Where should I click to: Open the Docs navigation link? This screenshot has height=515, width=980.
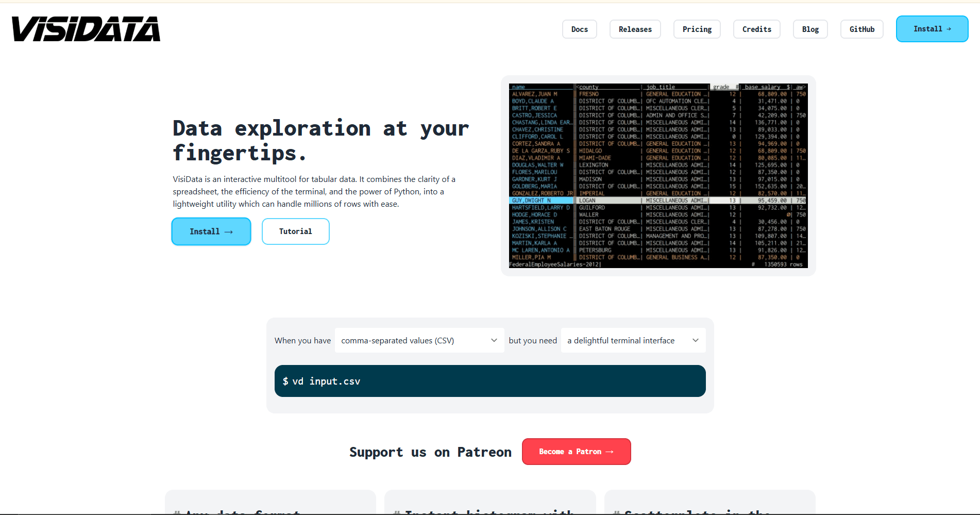[579, 29]
